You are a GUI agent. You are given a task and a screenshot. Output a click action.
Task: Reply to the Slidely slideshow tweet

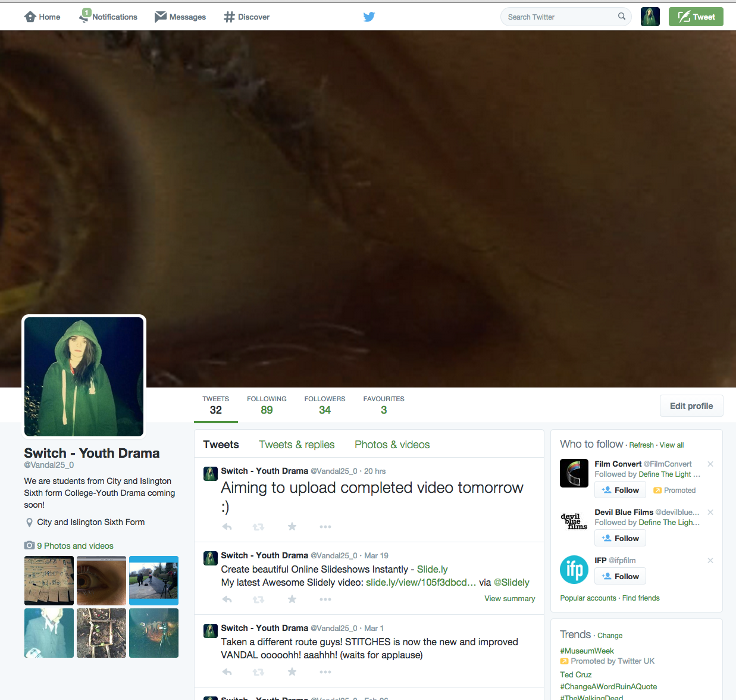click(x=227, y=599)
